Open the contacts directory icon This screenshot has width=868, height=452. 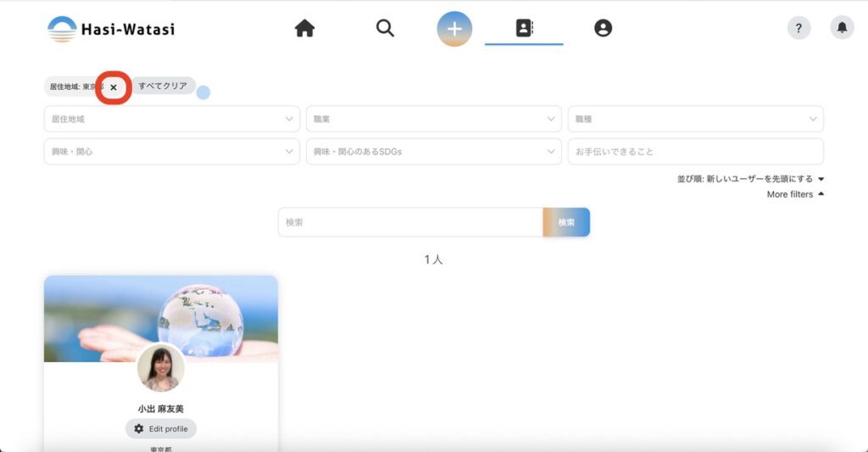pos(524,29)
